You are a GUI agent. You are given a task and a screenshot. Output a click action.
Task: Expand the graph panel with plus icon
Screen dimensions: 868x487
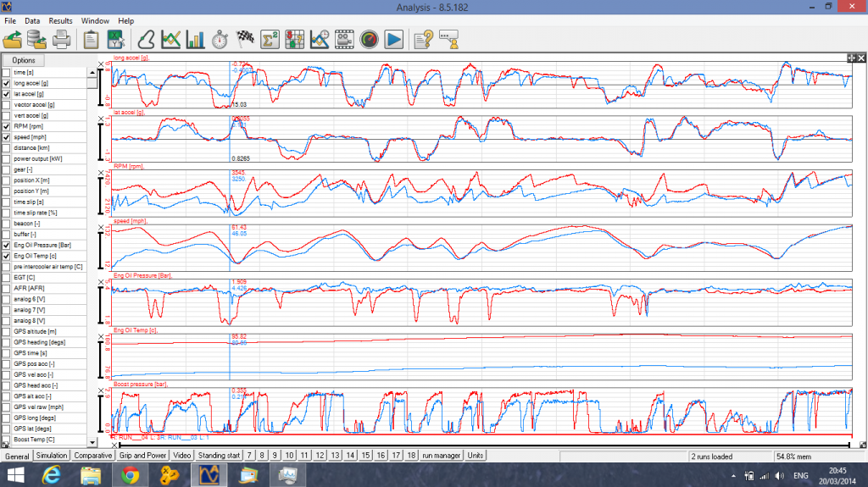(x=851, y=58)
